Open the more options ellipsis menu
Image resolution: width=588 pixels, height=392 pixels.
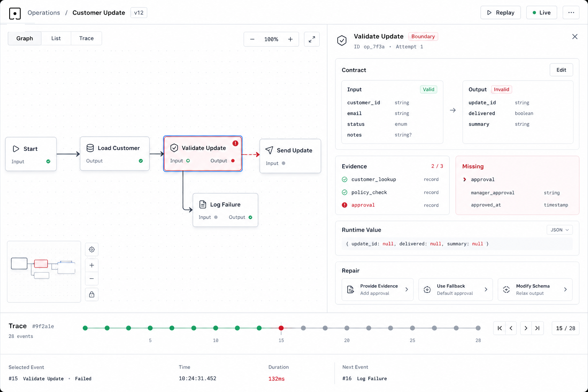(571, 13)
